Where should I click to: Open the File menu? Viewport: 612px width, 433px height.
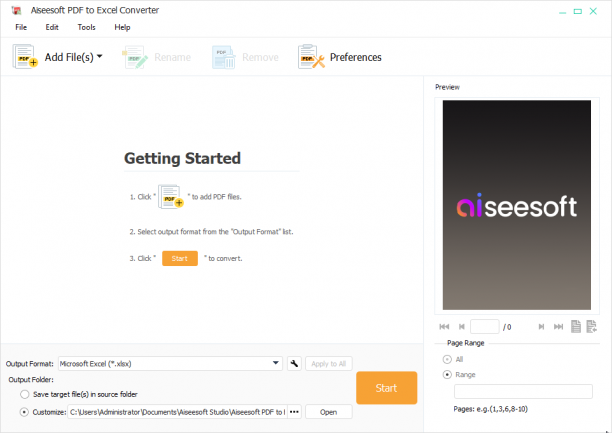coord(21,27)
